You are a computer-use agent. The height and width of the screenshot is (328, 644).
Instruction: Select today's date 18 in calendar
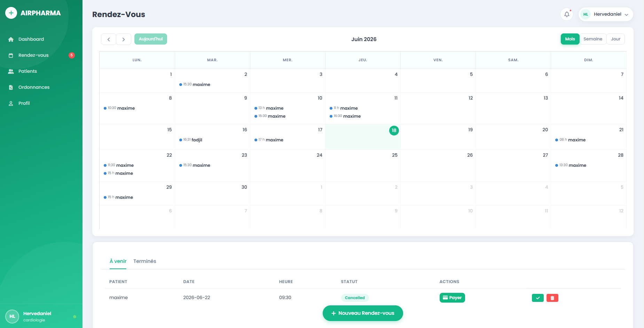coord(394,131)
